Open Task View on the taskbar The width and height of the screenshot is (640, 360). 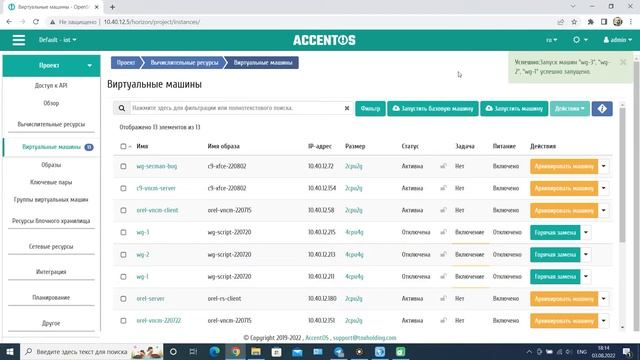click(x=193, y=351)
